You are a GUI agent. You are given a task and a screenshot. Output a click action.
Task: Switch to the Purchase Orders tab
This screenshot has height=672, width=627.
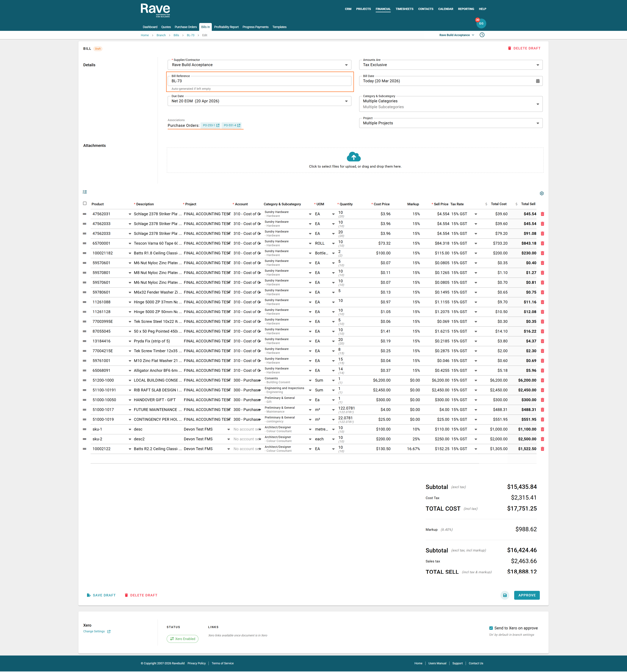185,27
